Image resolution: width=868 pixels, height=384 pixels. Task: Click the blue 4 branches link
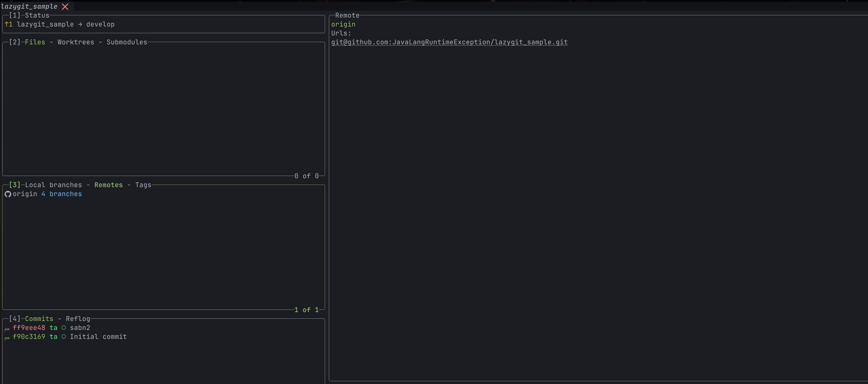click(61, 194)
